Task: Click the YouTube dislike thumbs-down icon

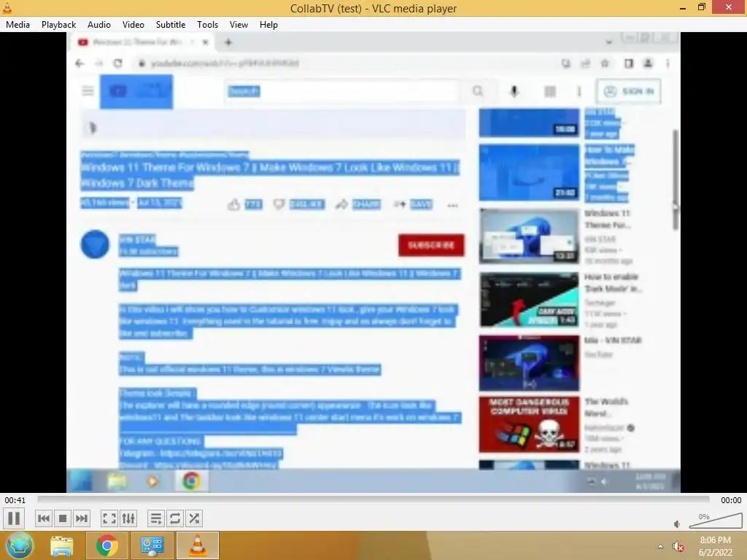Action: pyautogui.click(x=279, y=205)
